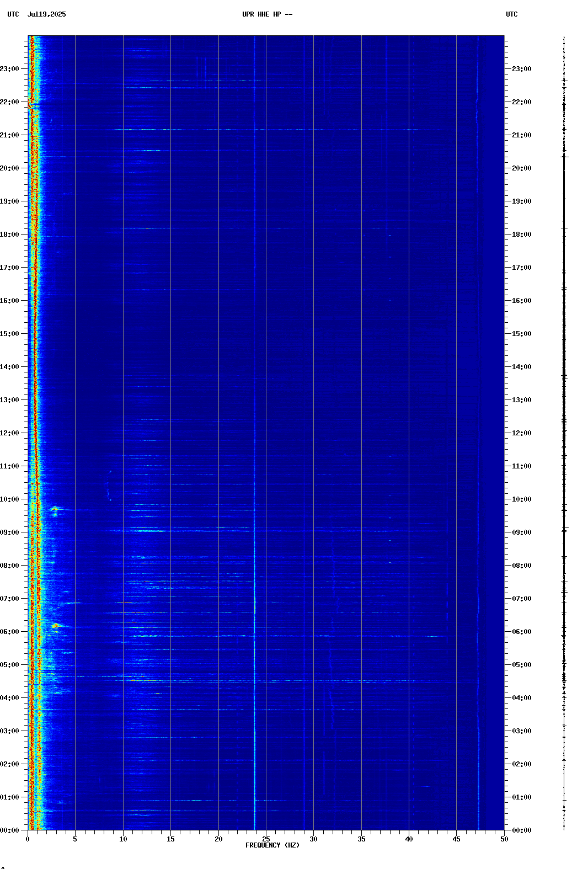Click the right axis '11:00' time label

[522, 466]
